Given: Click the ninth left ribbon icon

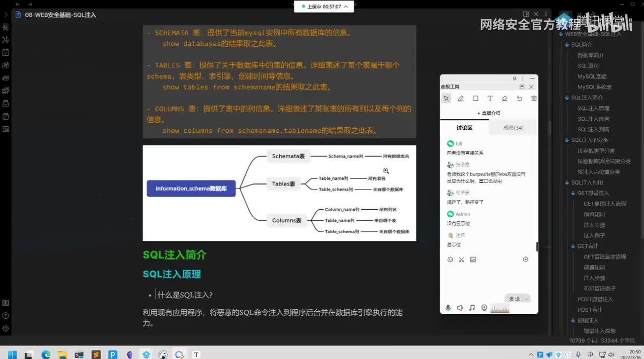Looking at the screenshot, I should (x=6, y=129).
